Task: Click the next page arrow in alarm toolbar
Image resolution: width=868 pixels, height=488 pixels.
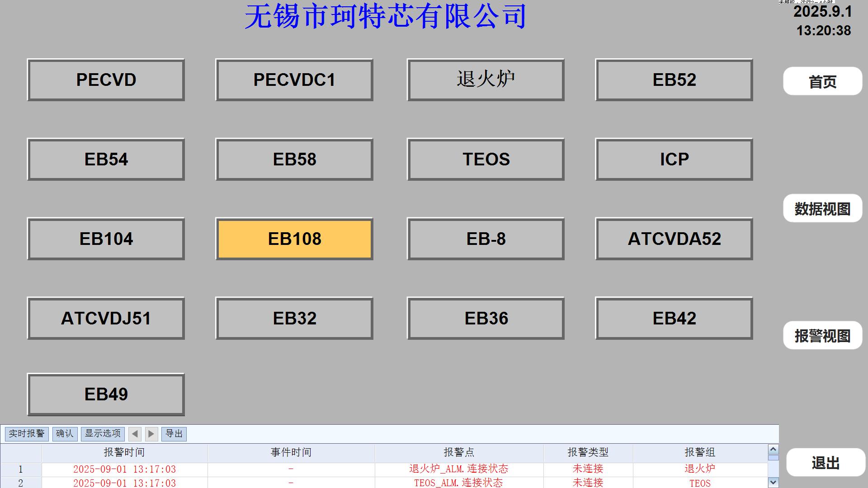Action: [151, 434]
